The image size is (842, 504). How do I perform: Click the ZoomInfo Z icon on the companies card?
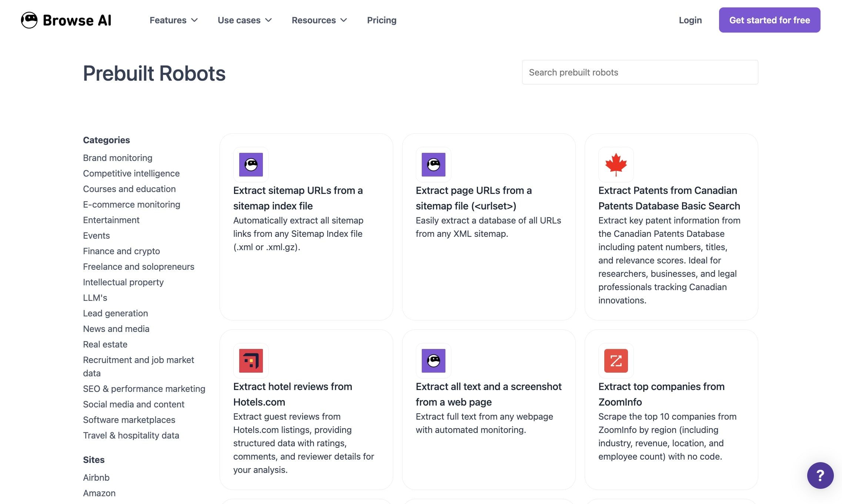click(x=615, y=361)
